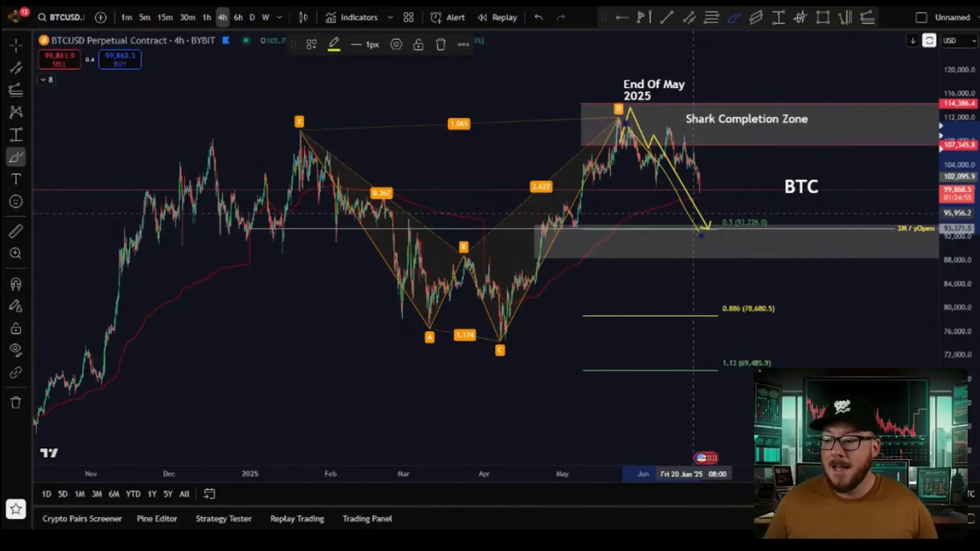Open drawing templates in floating toolbar
980x551 pixels.
[311, 44]
